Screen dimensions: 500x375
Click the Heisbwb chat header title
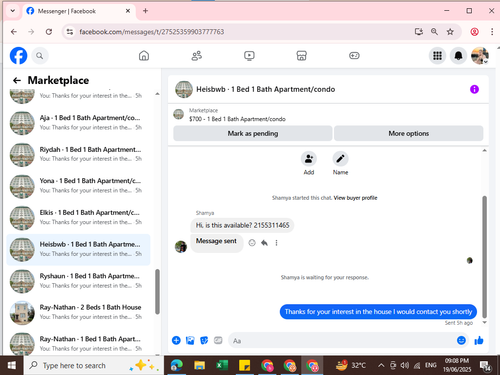point(266,89)
